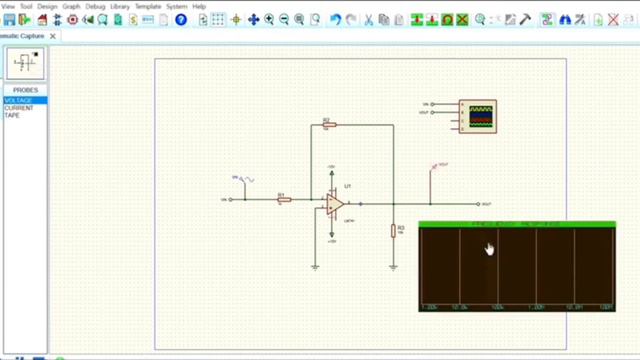Toggle the Wire Autorouter icon

coord(547,20)
